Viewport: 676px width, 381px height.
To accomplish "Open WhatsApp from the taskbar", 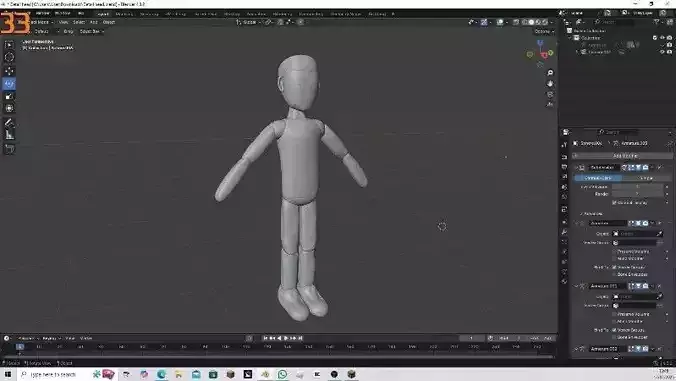I will point(282,374).
